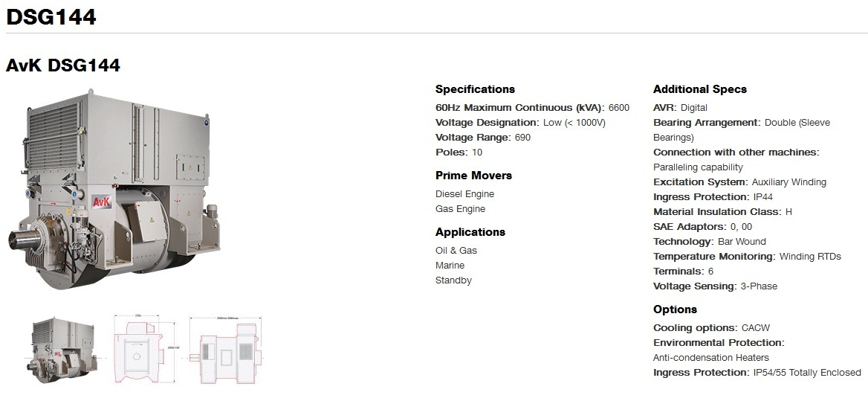Choose the Oil & Gas application
This screenshot has width=868, height=398.
(456, 251)
